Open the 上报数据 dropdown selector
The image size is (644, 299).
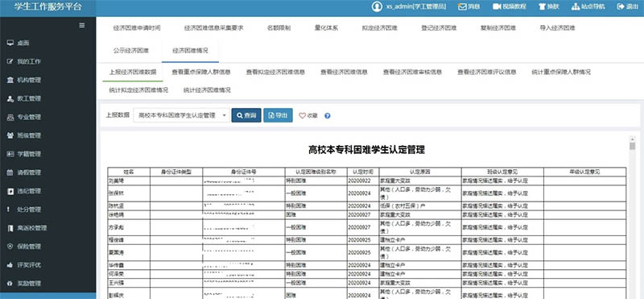pos(181,115)
